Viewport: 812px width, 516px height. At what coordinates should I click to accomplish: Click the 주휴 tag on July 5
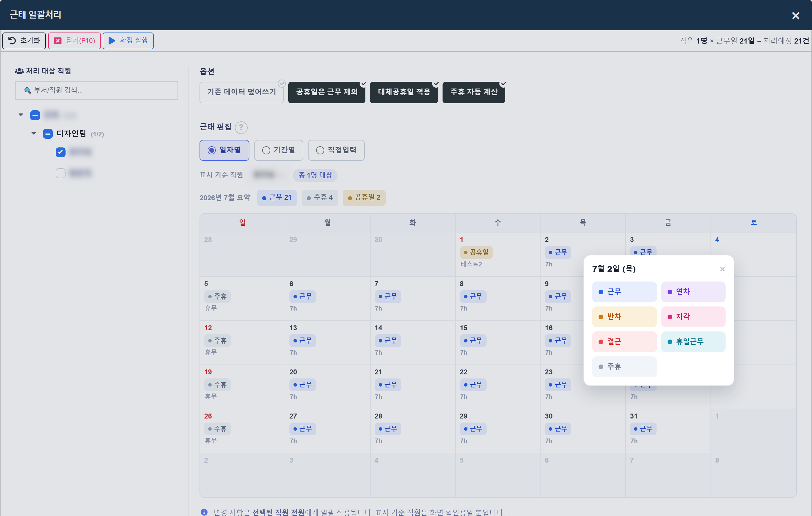coord(217,296)
